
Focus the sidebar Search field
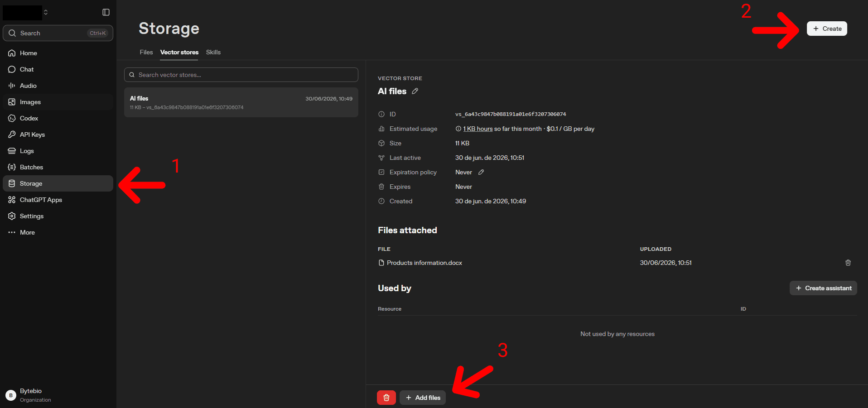pos(58,33)
